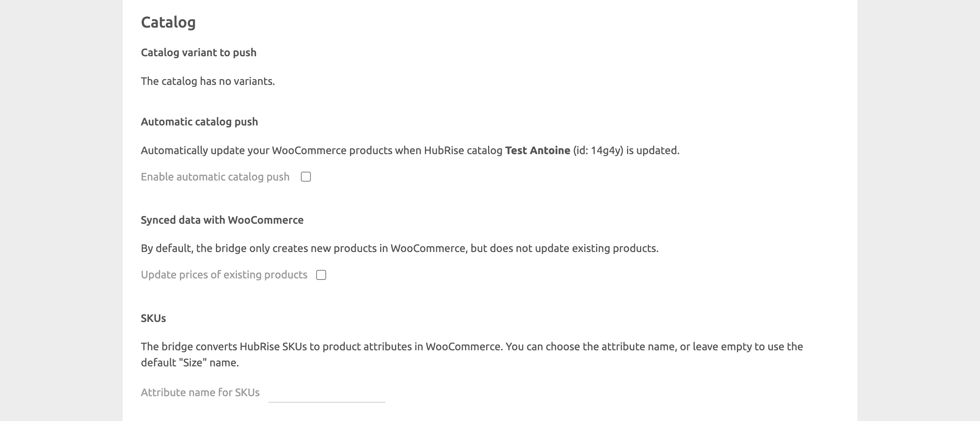Click the Update prices of existing products label
The image size is (980, 421).
pyautogui.click(x=224, y=274)
